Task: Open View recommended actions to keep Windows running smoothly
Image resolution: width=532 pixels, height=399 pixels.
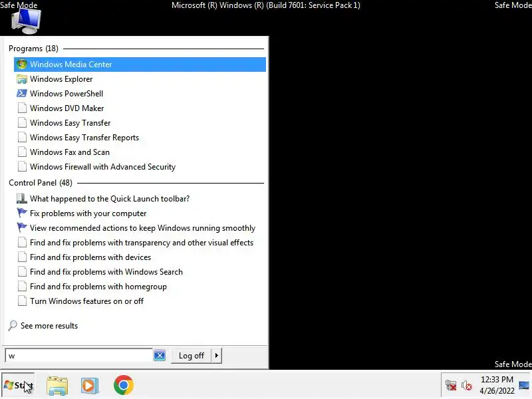Action: point(140,228)
